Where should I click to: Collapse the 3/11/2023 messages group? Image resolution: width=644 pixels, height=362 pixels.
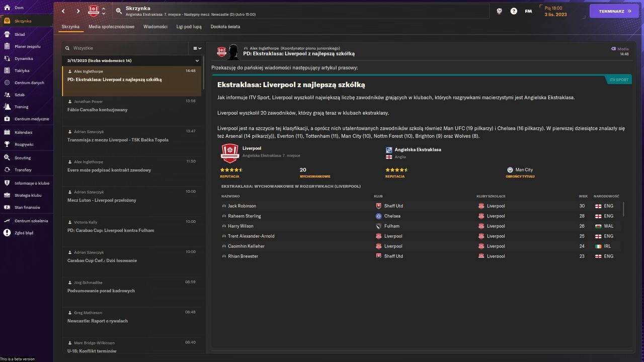coord(197,61)
